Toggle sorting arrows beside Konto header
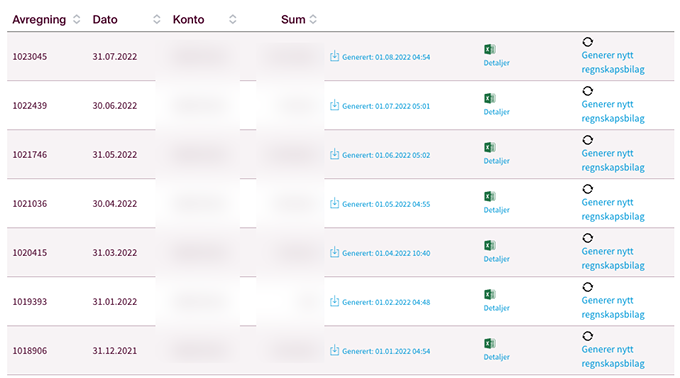The width and height of the screenshot is (680, 378). [232, 20]
